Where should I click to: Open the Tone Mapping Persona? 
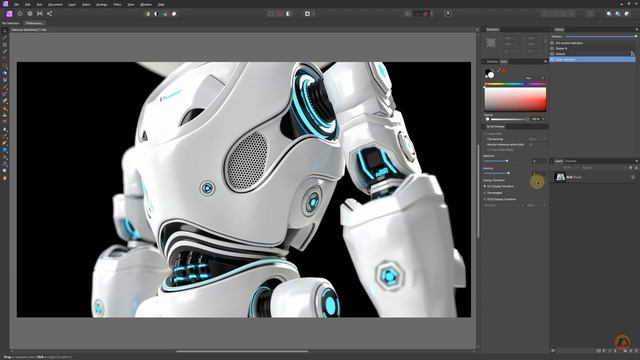click(40, 13)
